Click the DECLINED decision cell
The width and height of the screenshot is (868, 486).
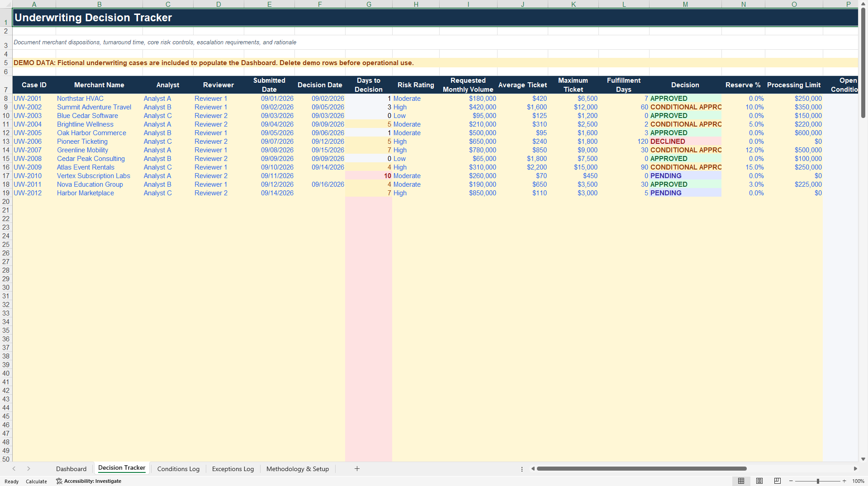point(685,142)
